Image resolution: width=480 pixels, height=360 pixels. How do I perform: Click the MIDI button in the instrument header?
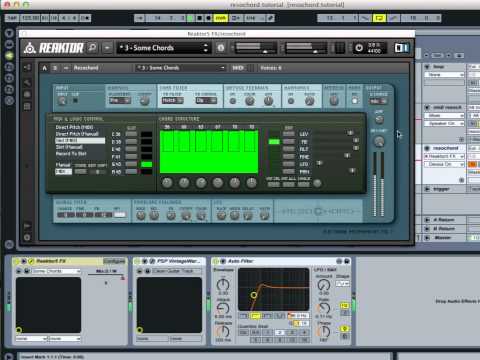point(238,68)
